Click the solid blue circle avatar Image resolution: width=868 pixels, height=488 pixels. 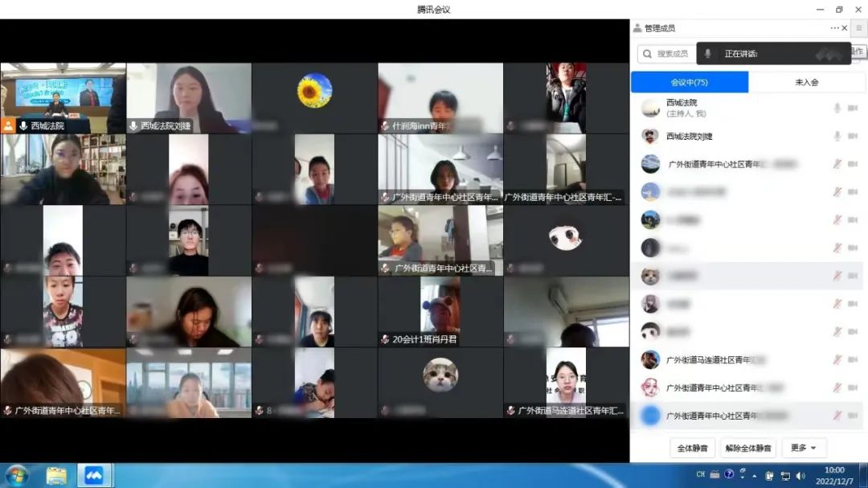tap(650, 416)
